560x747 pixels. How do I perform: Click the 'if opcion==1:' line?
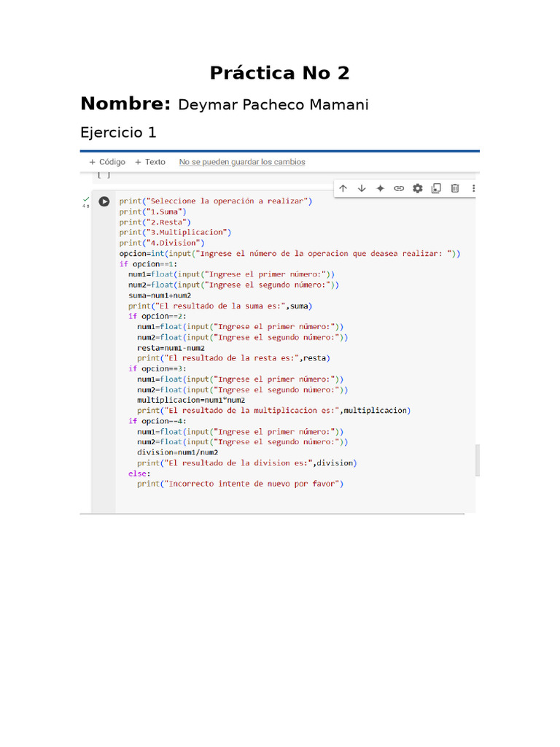(148, 264)
